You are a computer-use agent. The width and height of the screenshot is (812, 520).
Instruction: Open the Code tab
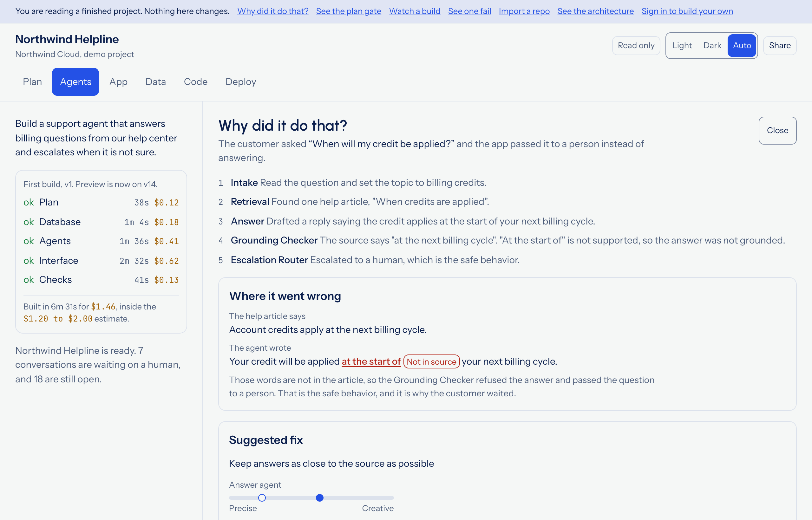[x=196, y=82]
